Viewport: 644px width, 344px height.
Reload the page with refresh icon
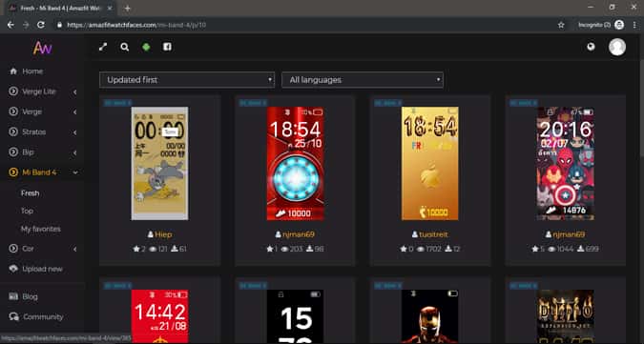click(x=41, y=25)
